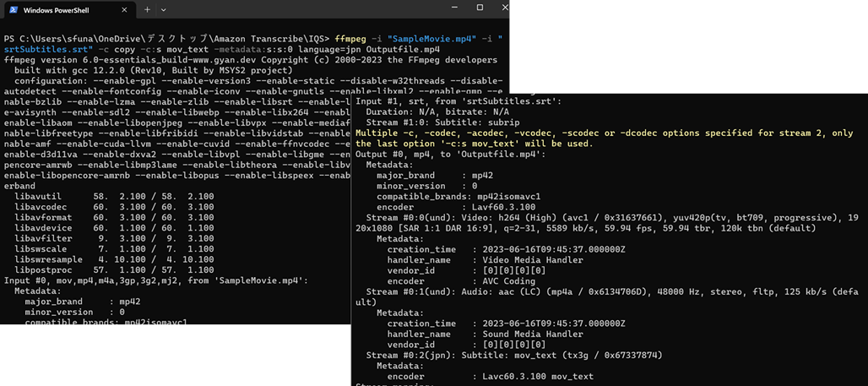
Task: Click the 'encoder : AVC Coding' line
Action: pos(463,280)
